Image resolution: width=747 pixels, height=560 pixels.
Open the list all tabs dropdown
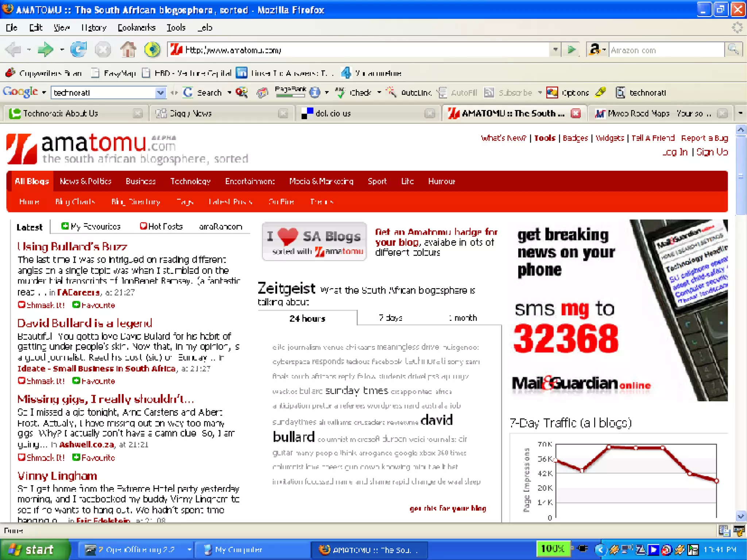point(740,113)
